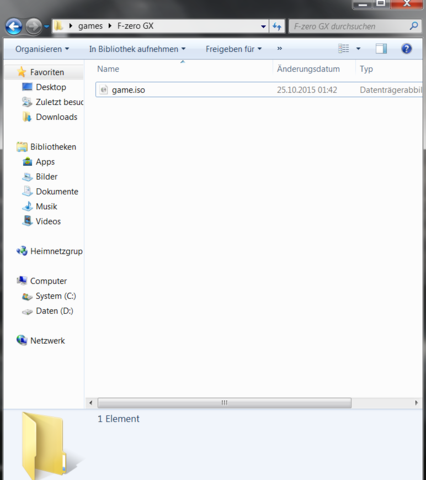Go back with the blue back arrow
This screenshot has width=426, height=480.
click(x=14, y=26)
